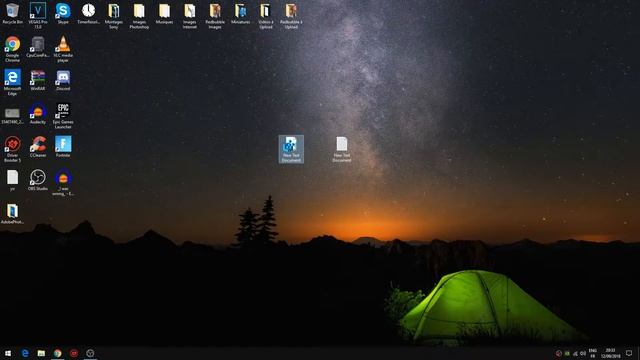The height and width of the screenshot is (360, 640).
Task: Open Edge from the taskbar
Action: click(x=25, y=353)
